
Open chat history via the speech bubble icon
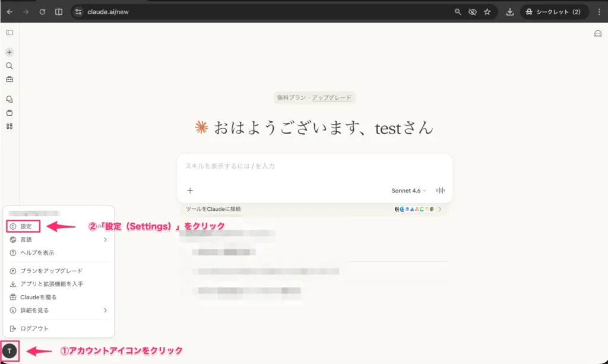9,99
